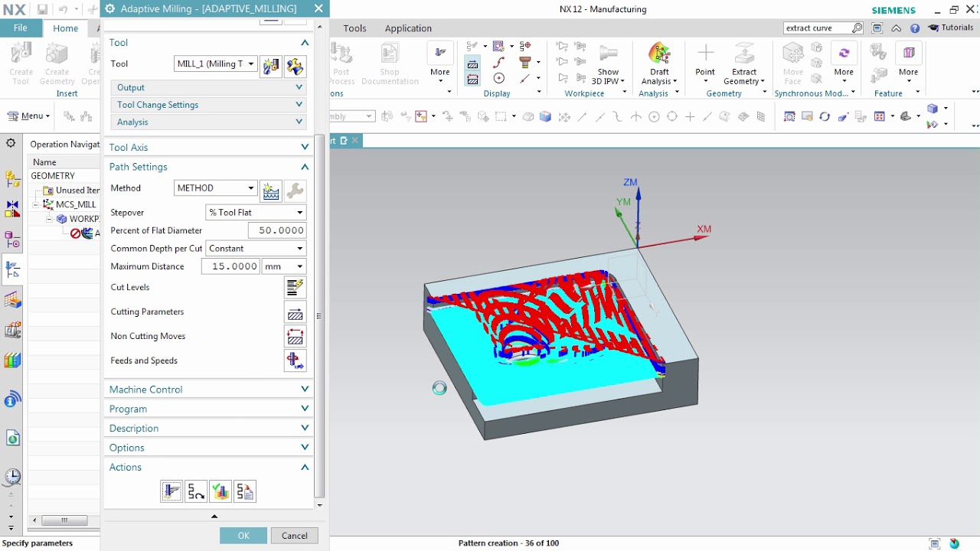This screenshot has width=980, height=551.
Task: Open Common Depth per Cut dropdown
Action: [x=256, y=249]
